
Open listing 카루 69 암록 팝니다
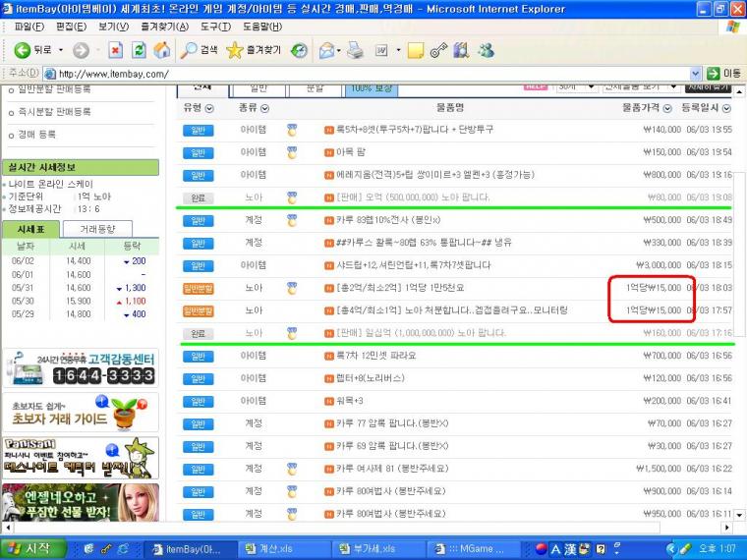point(392,447)
